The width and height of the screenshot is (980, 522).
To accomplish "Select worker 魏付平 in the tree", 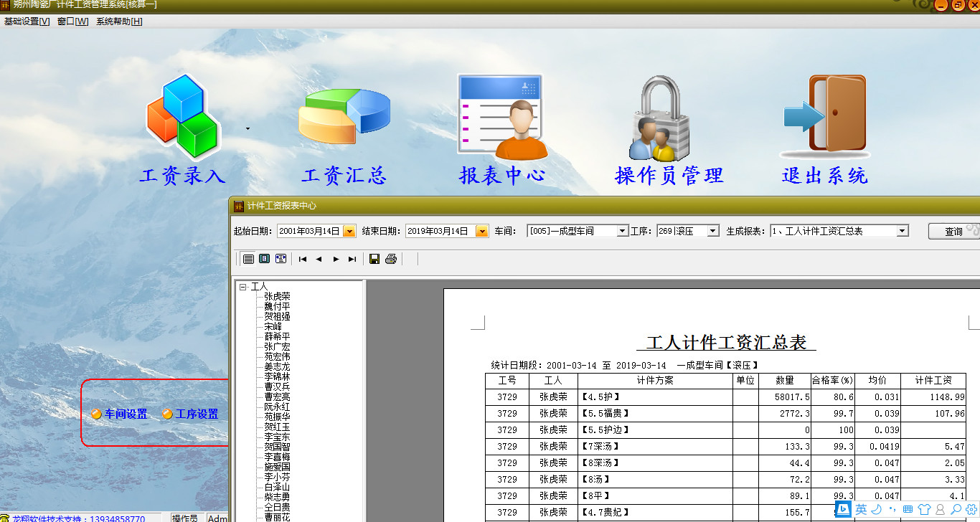I will click(277, 306).
